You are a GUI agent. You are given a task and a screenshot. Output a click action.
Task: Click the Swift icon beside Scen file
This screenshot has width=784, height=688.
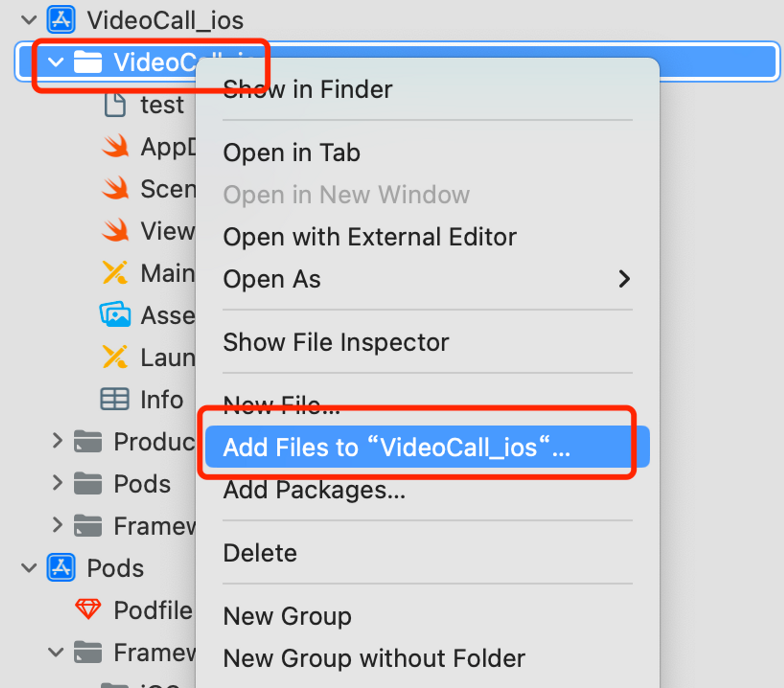[x=115, y=188]
